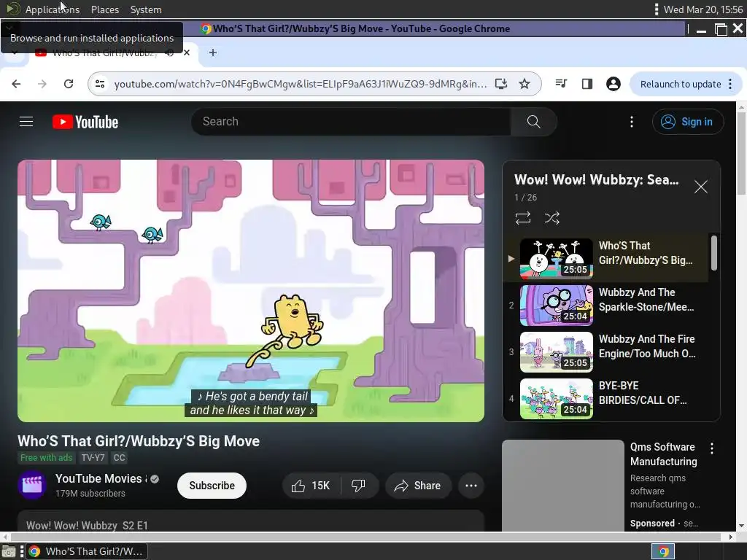Open the Chrome profile avatar icon
The height and width of the screenshot is (560, 747).
[x=613, y=84]
